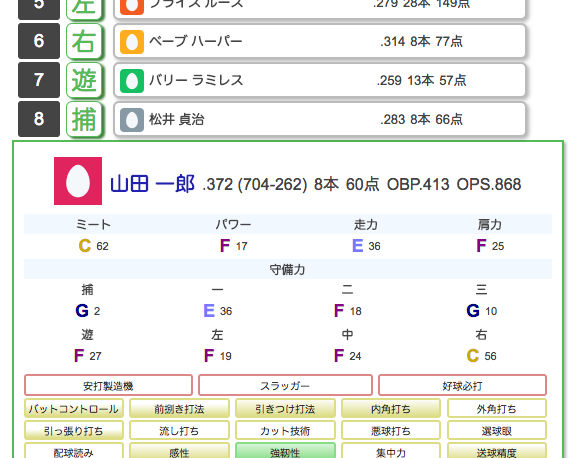Select the 右 position badge for slot 6
The width and height of the screenshot is (571, 458).
[x=84, y=41]
